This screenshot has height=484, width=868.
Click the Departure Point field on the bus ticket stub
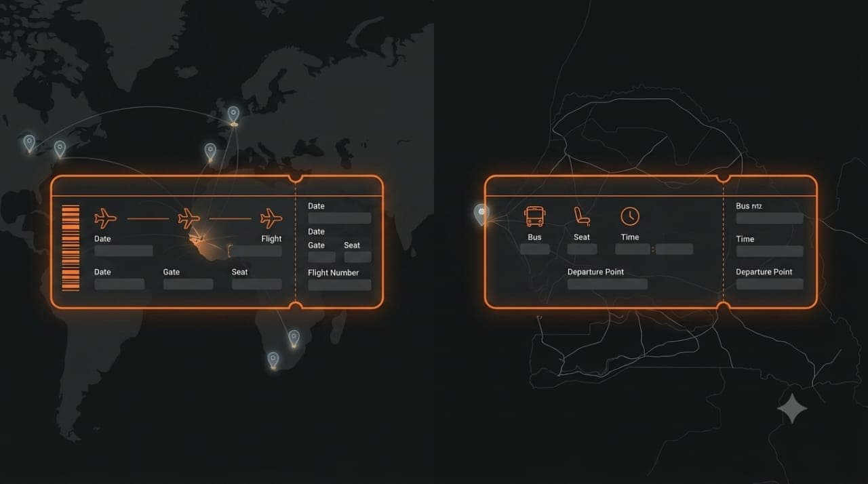770,284
